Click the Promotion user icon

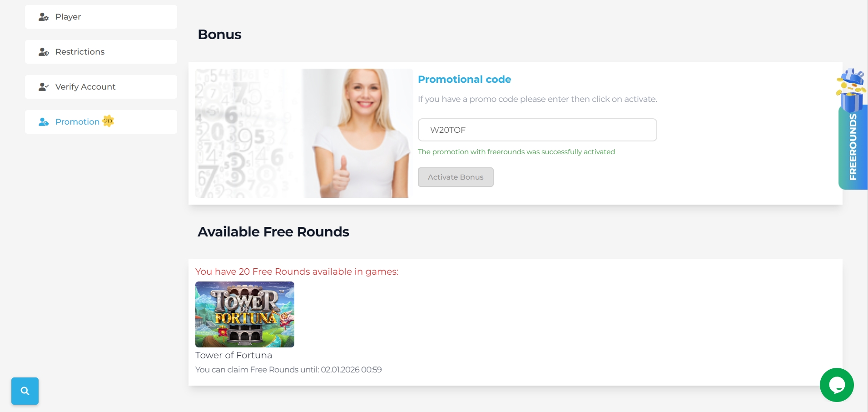44,122
